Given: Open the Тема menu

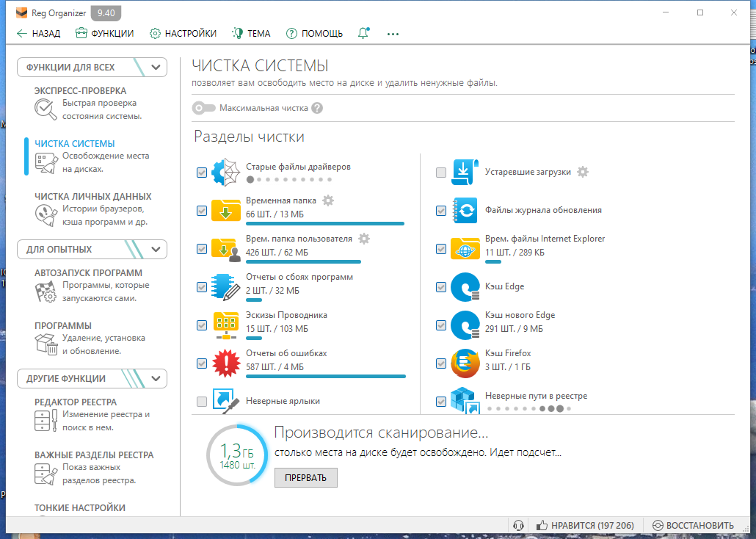Looking at the screenshot, I should (251, 33).
